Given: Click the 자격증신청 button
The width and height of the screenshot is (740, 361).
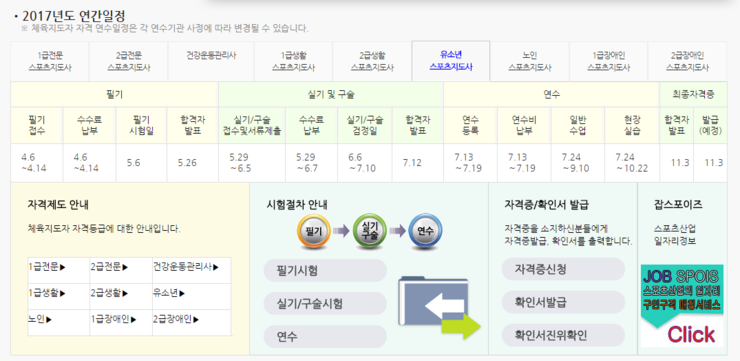Looking at the screenshot, I should tap(563, 269).
